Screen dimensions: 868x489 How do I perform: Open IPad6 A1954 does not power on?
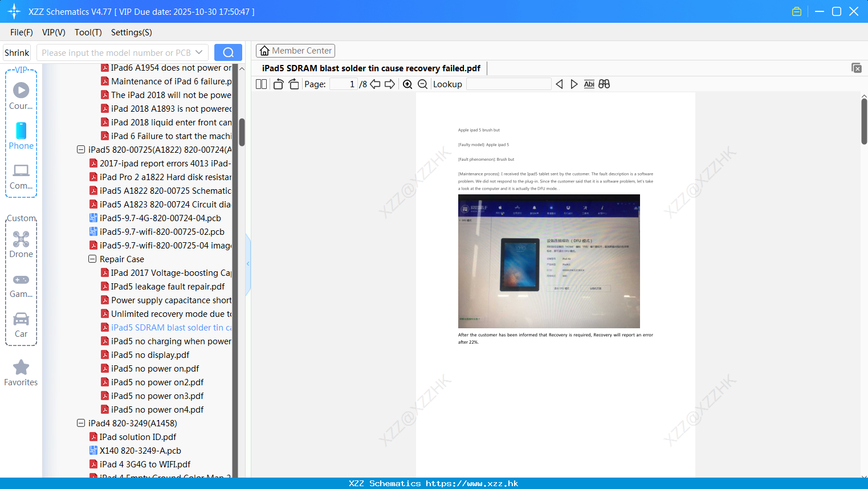click(x=171, y=68)
